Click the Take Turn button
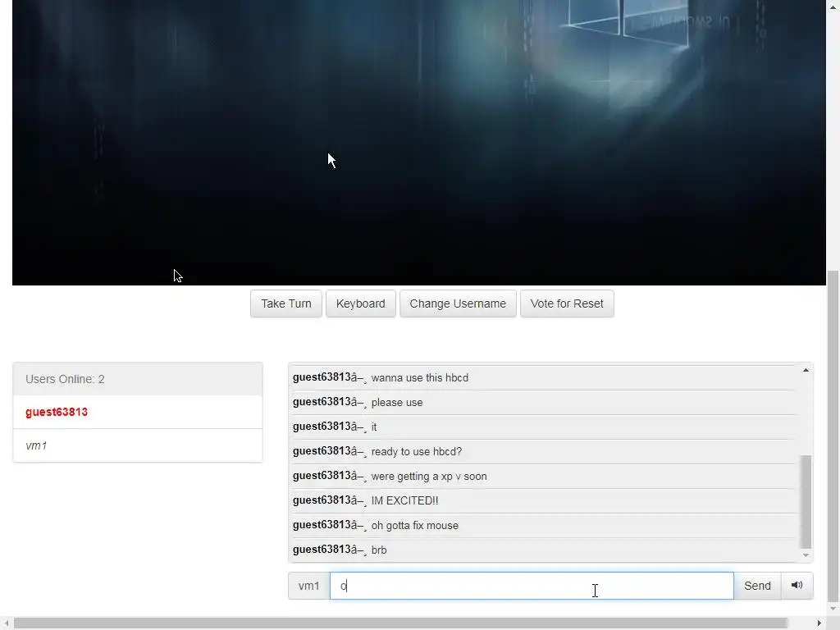 286,304
